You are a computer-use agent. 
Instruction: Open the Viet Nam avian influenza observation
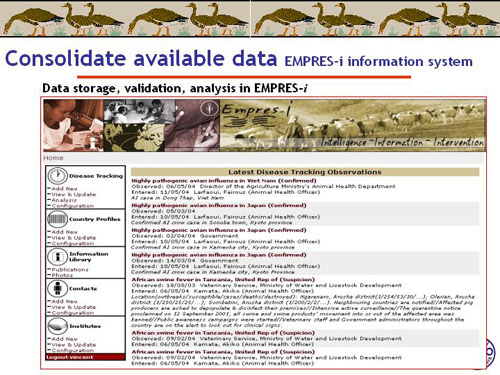[224, 181]
